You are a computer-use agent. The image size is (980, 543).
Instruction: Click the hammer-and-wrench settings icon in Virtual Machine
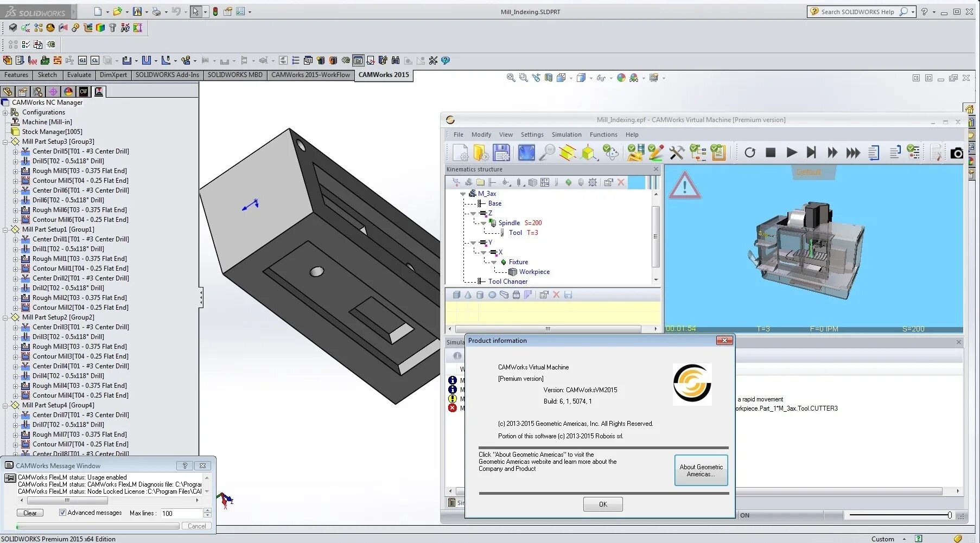click(677, 152)
